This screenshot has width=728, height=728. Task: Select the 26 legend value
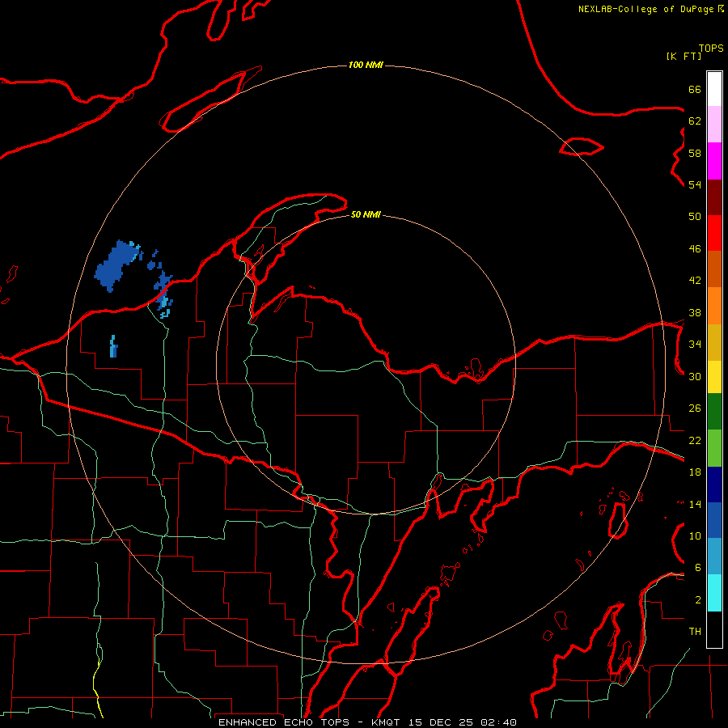click(695, 408)
